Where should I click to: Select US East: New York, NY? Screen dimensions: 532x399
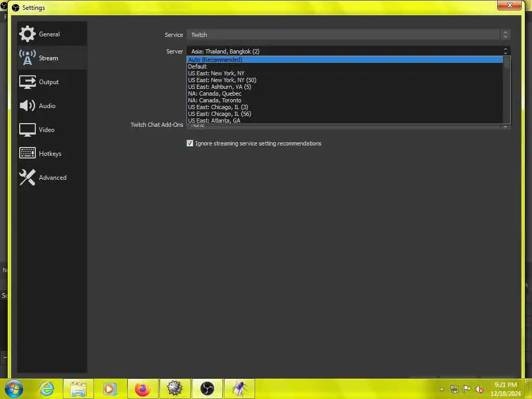pyautogui.click(x=345, y=73)
